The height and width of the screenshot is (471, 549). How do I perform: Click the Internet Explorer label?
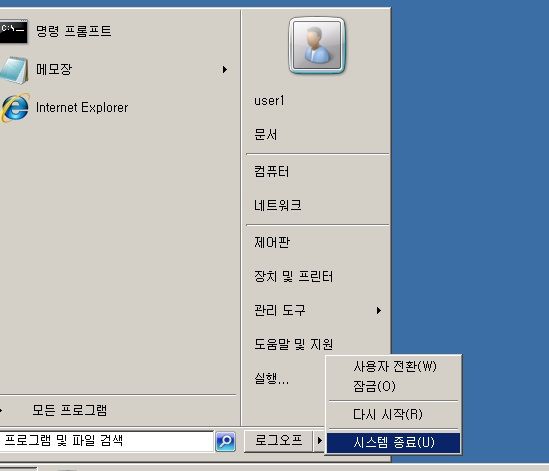tap(82, 108)
